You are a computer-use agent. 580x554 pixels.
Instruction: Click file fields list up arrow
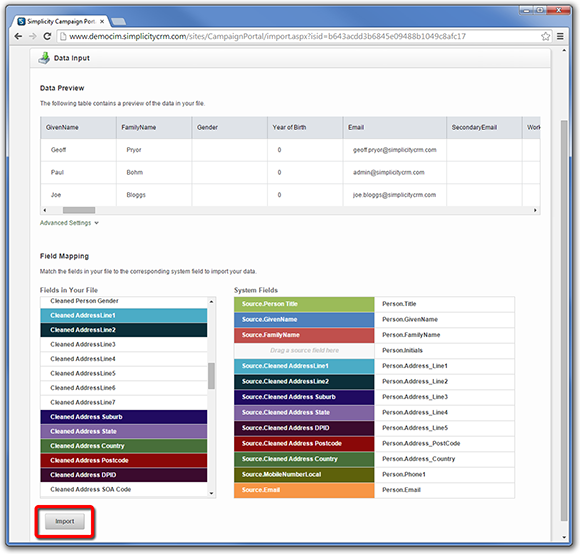211,302
